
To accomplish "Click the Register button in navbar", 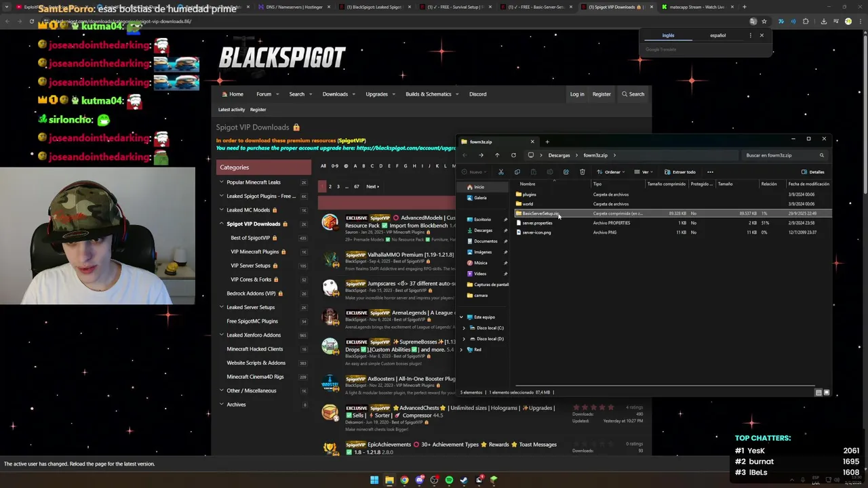I will coord(601,94).
